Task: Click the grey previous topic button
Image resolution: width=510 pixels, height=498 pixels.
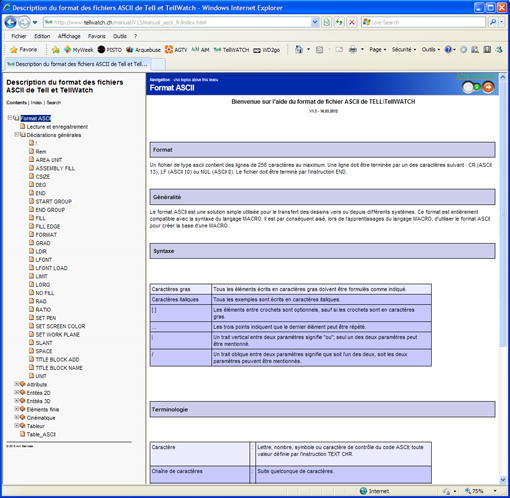Action: 468,87
